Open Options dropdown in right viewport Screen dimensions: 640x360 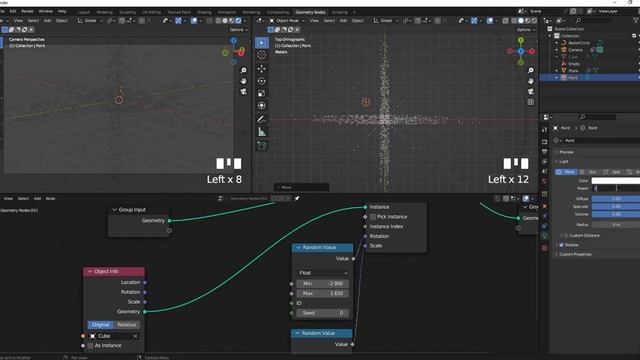(x=526, y=30)
